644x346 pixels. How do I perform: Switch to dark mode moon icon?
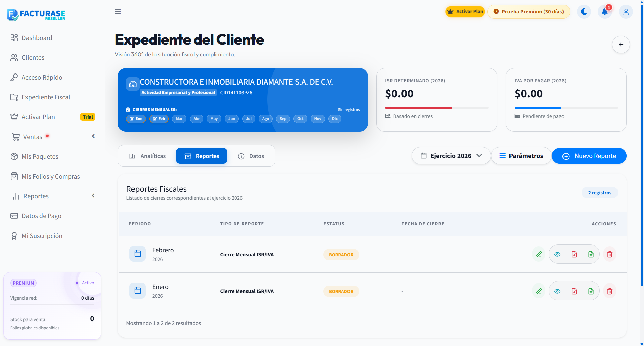coord(584,12)
